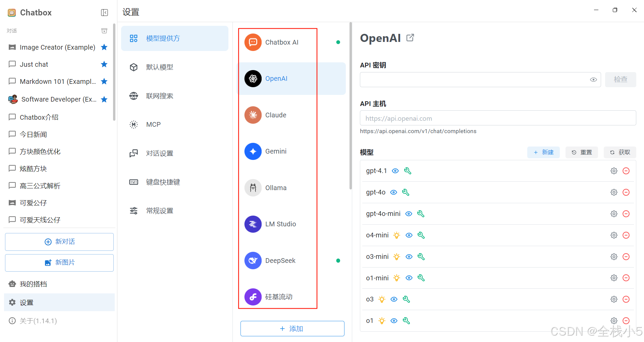Remove the gpt-4o-mini model
644x342 pixels.
pos(626,214)
